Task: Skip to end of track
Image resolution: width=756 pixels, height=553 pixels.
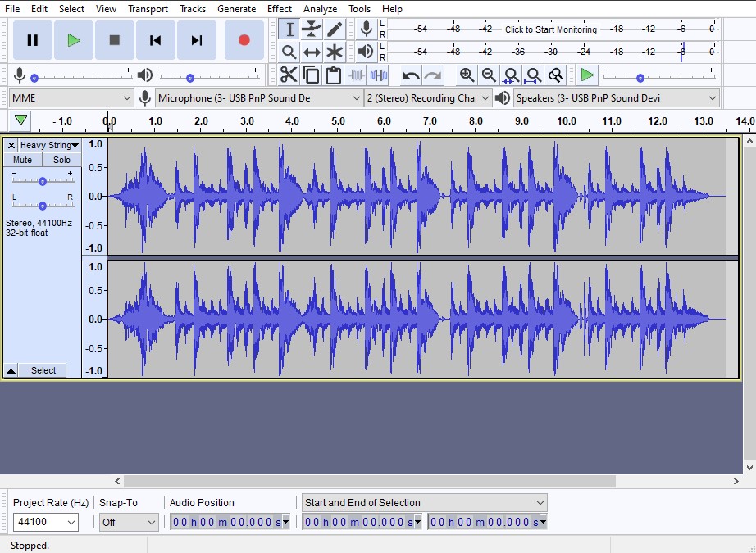Action: coord(196,40)
